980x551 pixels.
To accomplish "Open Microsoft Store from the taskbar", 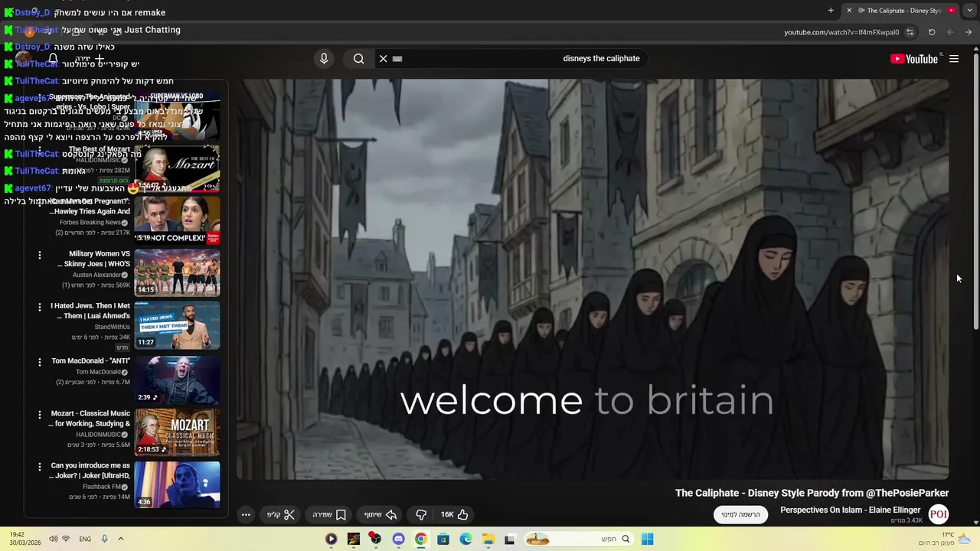I will tap(443, 539).
